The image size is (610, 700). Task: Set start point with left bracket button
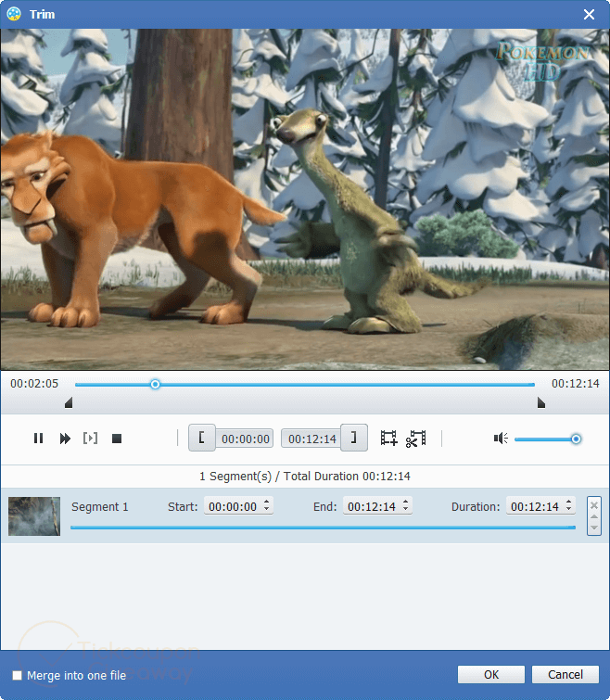pos(202,438)
